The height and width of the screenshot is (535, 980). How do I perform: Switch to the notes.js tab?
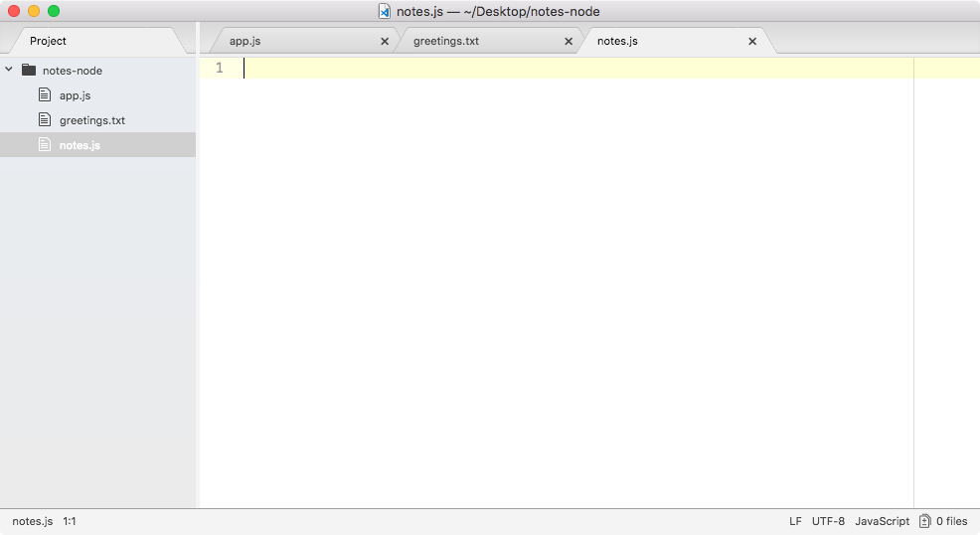coord(617,41)
